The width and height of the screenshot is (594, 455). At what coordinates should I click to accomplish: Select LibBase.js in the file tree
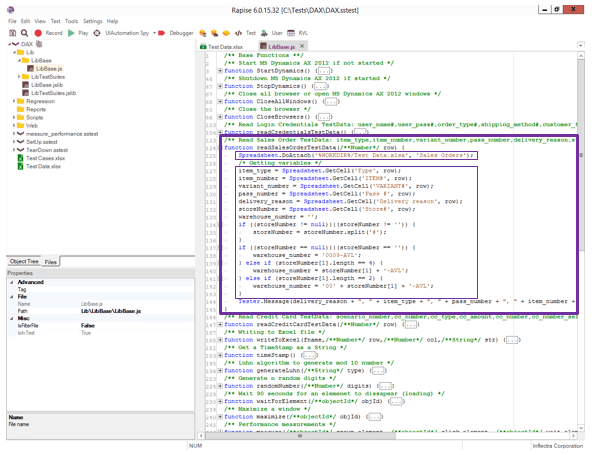tap(49, 69)
